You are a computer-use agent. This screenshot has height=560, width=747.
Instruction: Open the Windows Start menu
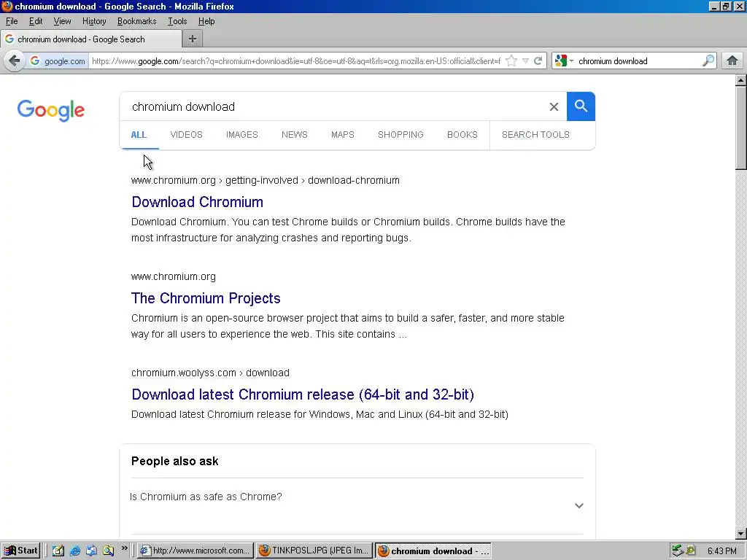click(x=20, y=551)
